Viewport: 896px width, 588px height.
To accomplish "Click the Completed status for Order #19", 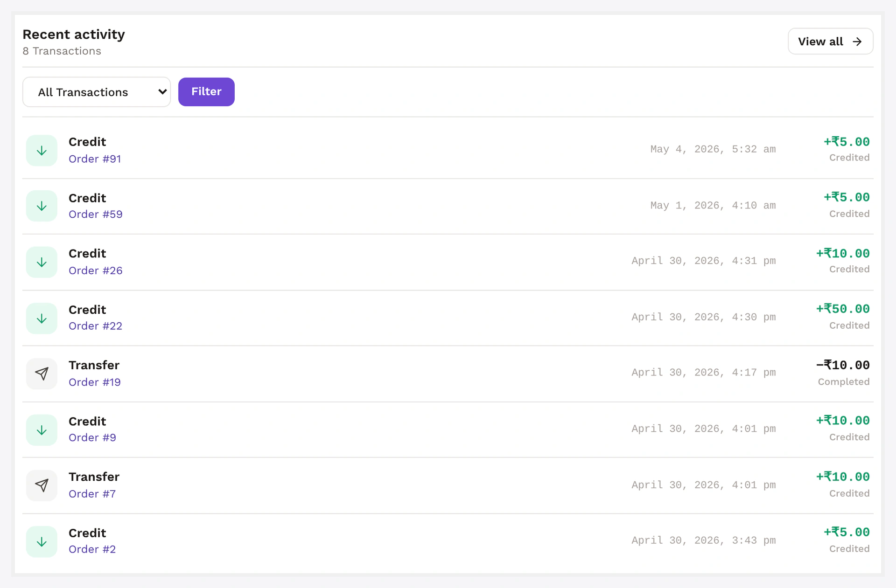I will click(844, 382).
